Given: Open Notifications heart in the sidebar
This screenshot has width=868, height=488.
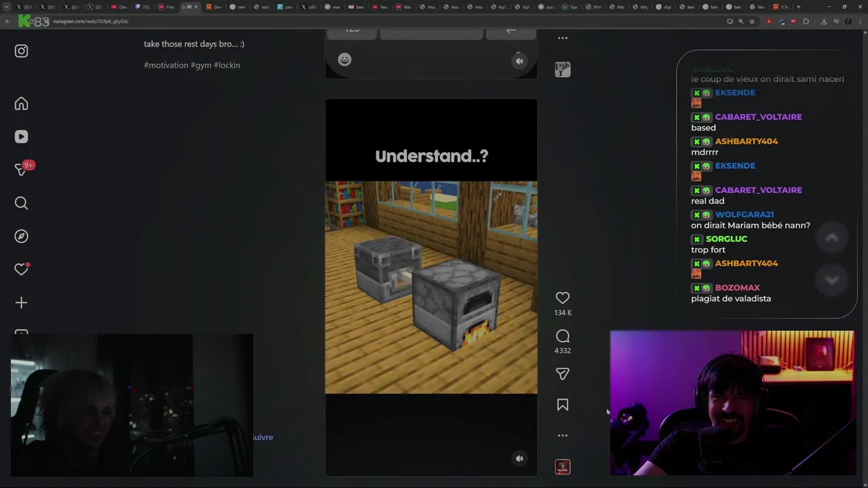Looking at the screenshot, I should [22, 269].
